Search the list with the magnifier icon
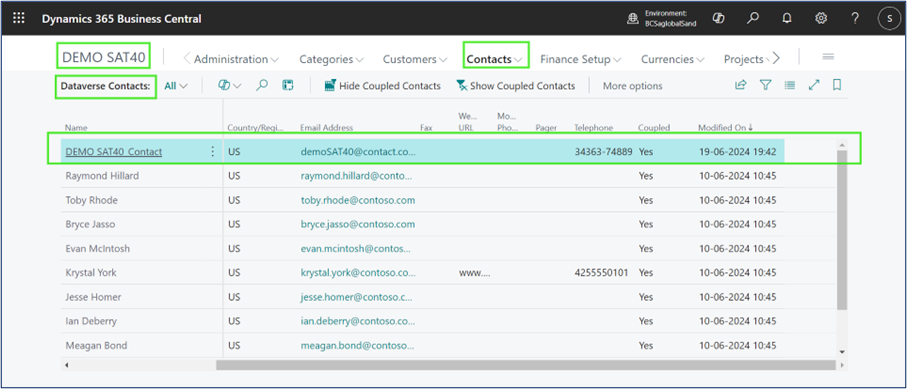The image size is (907, 389). 262,86
